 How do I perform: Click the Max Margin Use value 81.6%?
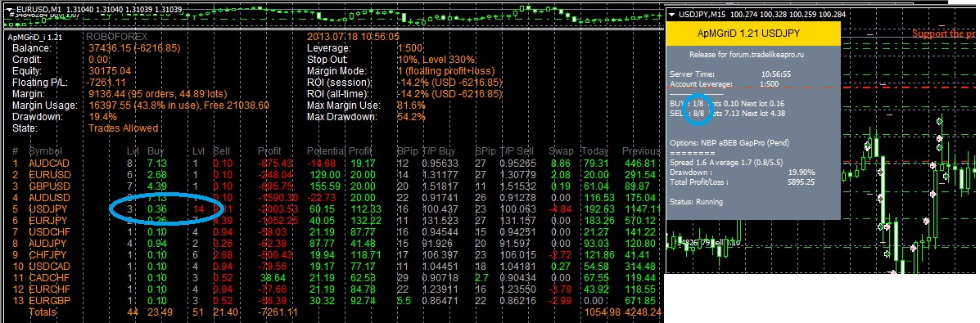click(x=411, y=105)
